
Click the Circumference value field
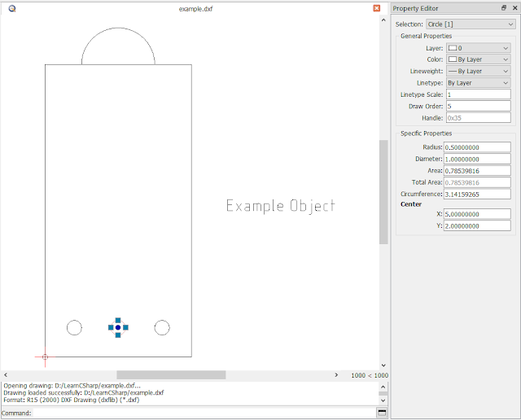(x=477, y=194)
